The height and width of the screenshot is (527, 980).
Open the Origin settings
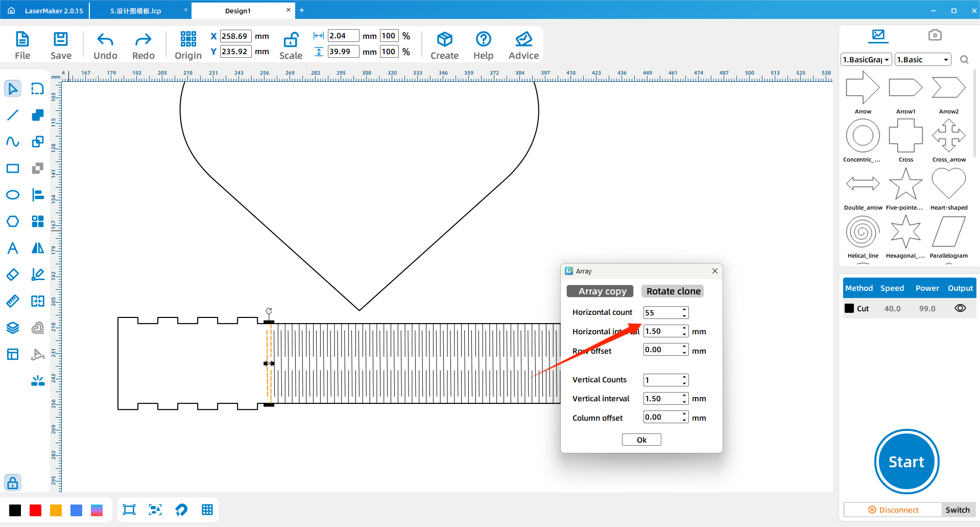pos(188,45)
